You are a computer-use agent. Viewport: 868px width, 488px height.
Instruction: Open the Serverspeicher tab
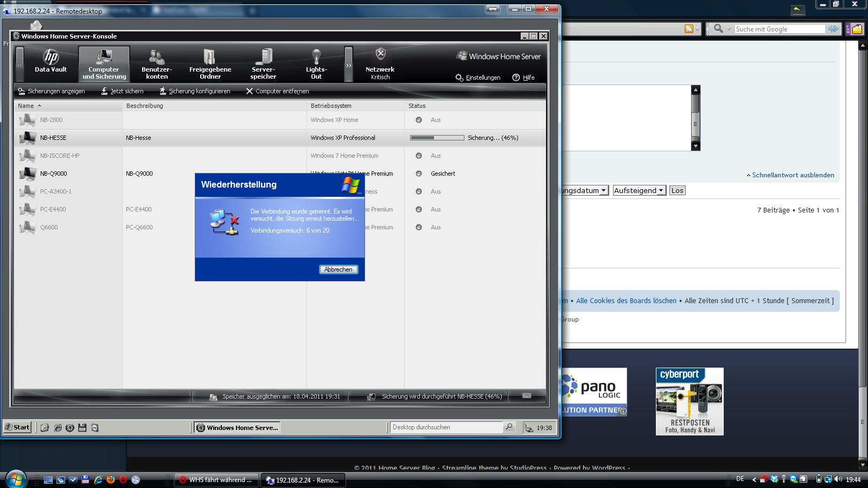click(263, 63)
